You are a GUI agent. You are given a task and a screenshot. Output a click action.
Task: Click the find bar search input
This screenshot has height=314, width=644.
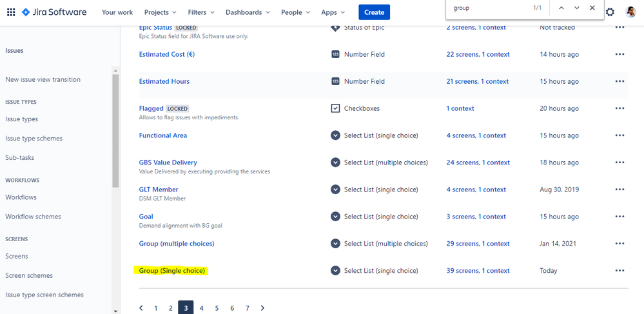pyautogui.click(x=489, y=8)
